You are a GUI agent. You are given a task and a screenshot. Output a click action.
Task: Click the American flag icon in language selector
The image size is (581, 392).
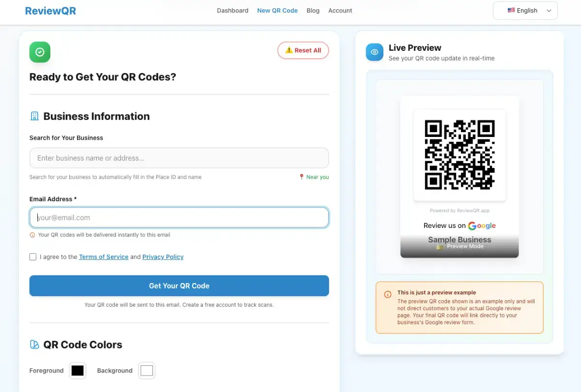pyautogui.click(x=511, y=10)
